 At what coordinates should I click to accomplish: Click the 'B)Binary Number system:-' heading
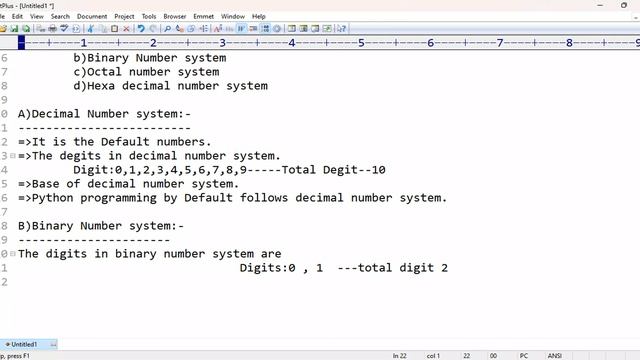point(101,226)
